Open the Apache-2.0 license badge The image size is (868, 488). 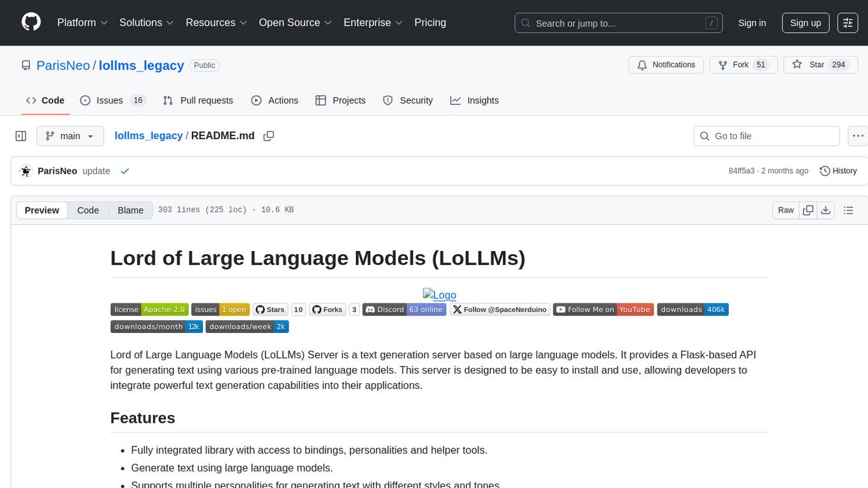149,310
